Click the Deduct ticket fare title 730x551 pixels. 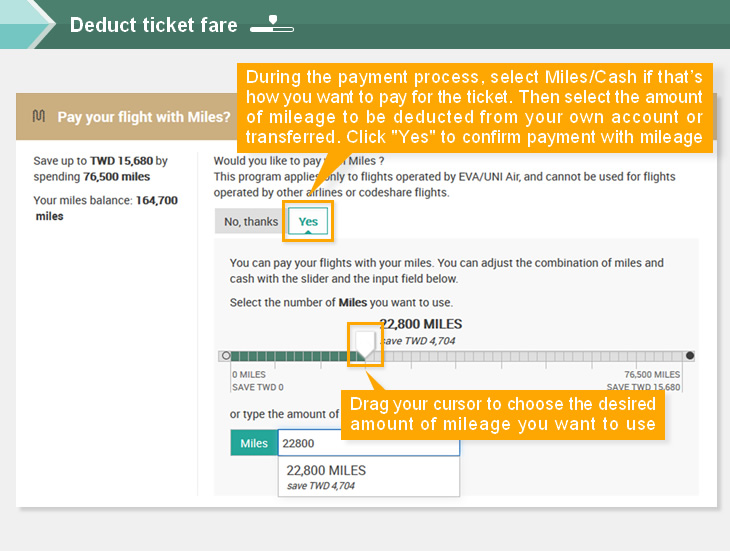tap(154, 25)
